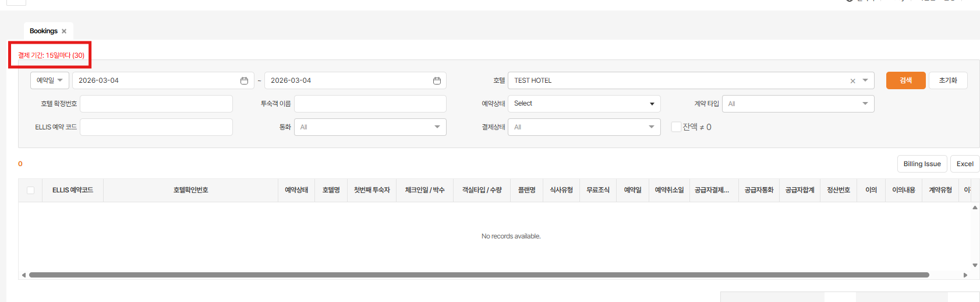Open the 예약상태 Select dropdown
Screen dimensions: 980x302
click(x=584, y=104)
